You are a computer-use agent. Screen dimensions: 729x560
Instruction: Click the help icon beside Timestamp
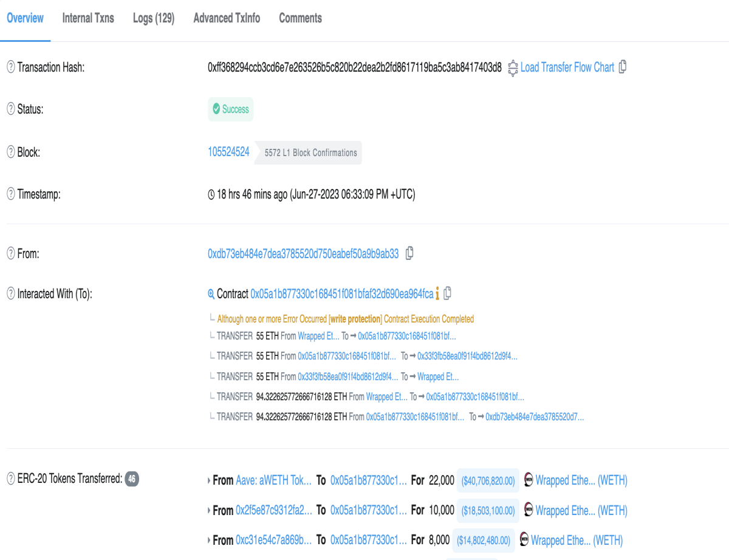(x=11, y=194)
